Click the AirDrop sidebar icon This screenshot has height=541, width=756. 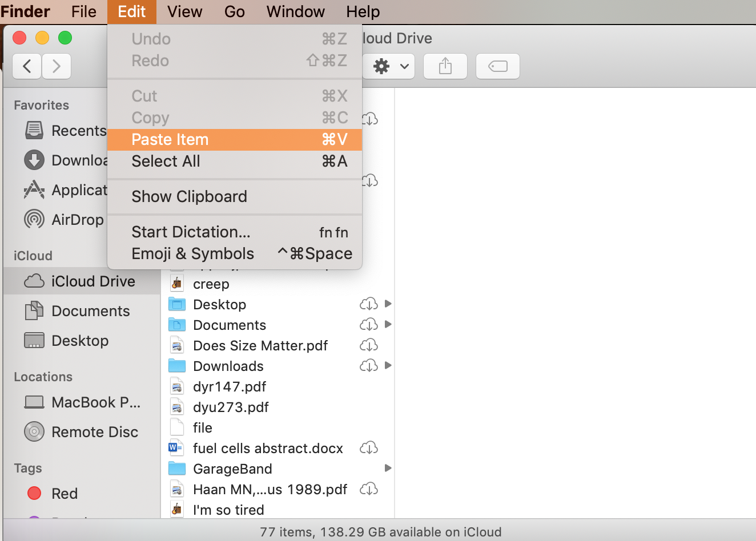click(x=34, y=220)
